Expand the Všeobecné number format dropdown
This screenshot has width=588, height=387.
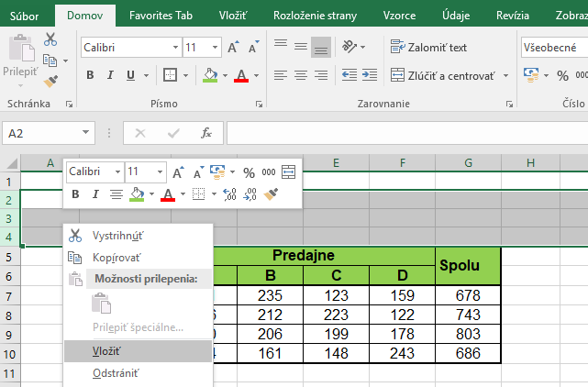[x=553, y=47]
